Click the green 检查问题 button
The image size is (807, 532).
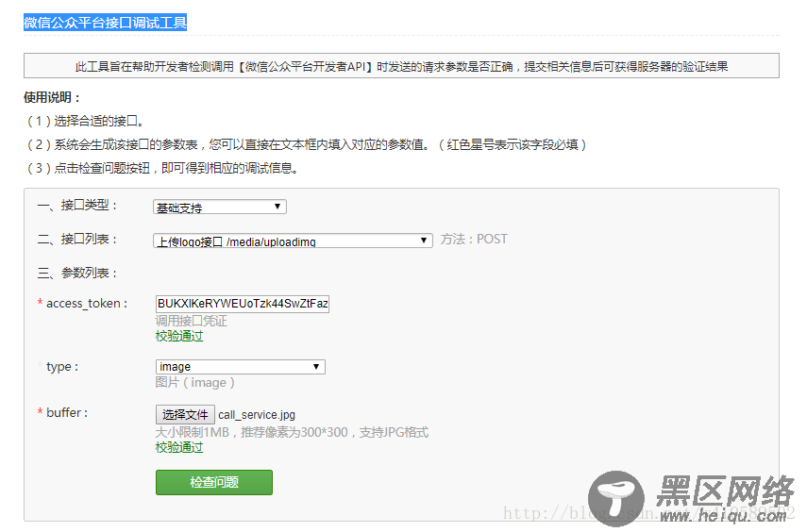point(214,482)
